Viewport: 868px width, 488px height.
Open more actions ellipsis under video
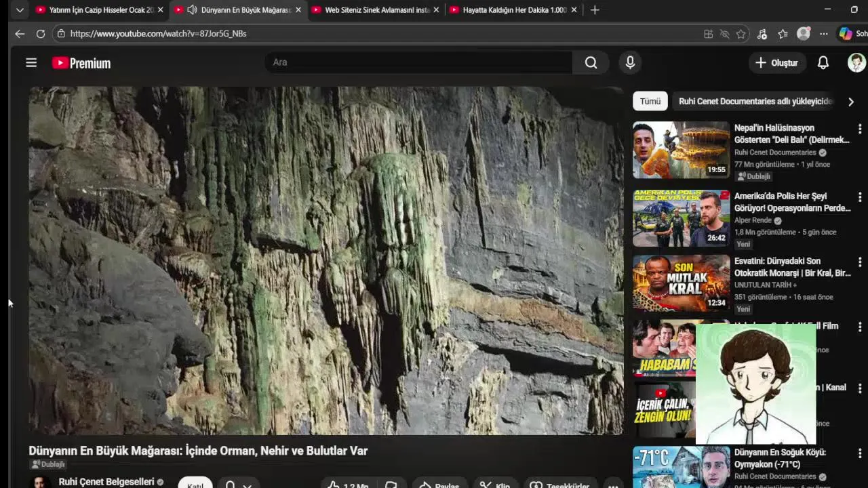tap(613, 485)
